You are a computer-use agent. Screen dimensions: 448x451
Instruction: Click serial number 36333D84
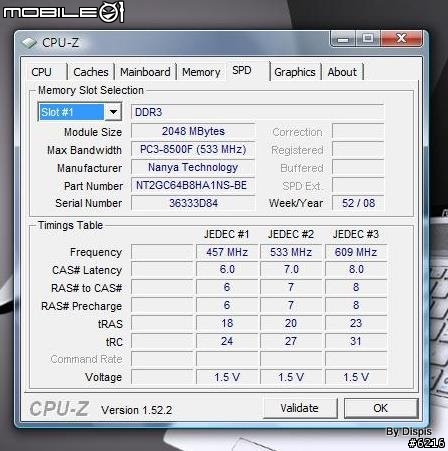(193, 203)
